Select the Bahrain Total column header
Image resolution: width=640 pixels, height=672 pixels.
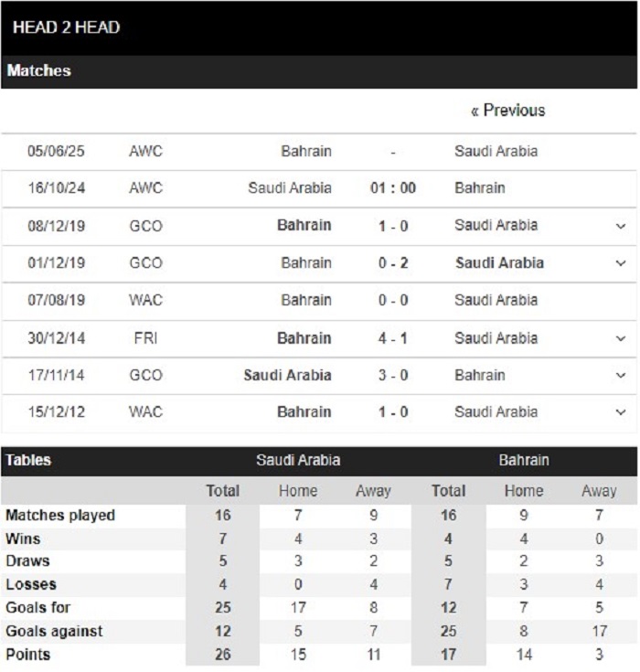click(x=448, y=490)
